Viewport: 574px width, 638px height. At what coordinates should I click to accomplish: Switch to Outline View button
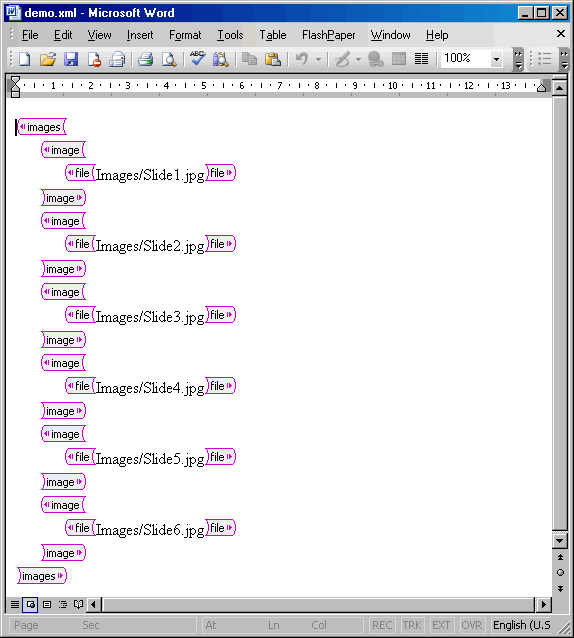click(63, 604)
